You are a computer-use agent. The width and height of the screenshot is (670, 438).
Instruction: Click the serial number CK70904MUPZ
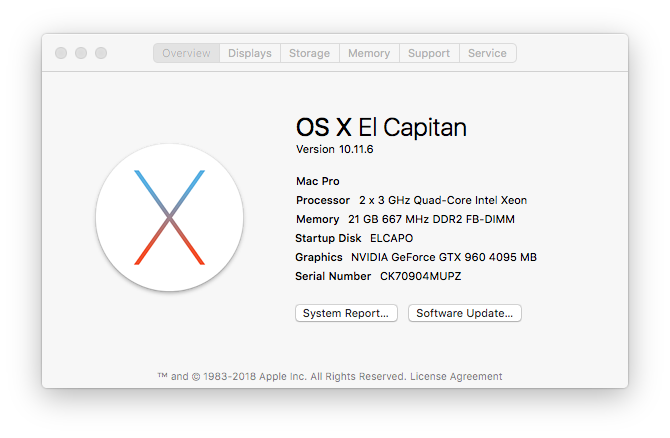click(420, 276)
